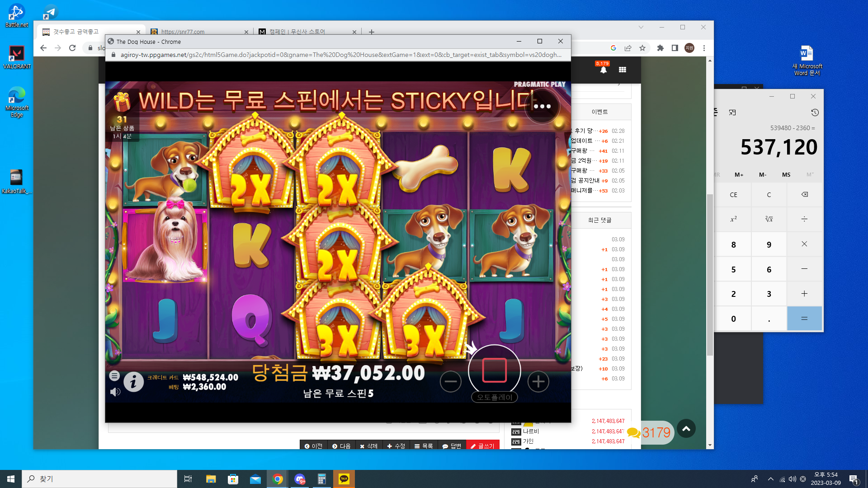
Task: Click MS memory store in Calculator
Action: click(x=786, y=175)
